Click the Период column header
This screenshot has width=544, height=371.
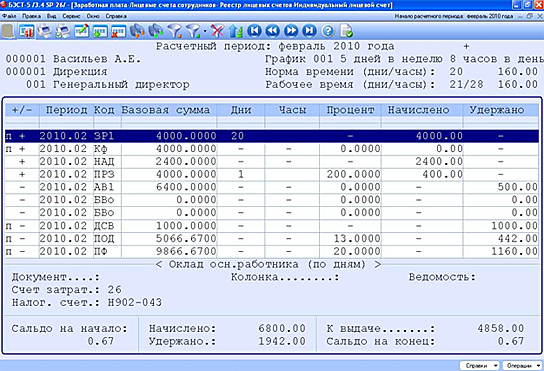(66, 110)
